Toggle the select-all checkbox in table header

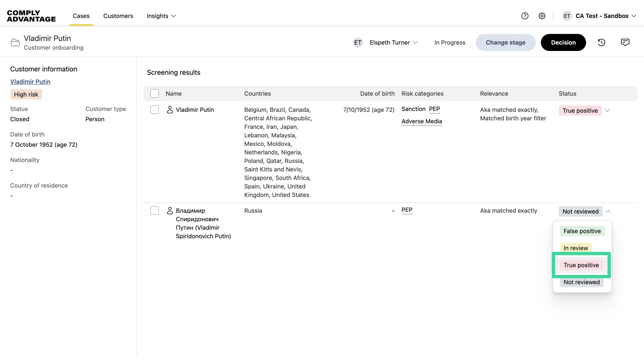155,94
